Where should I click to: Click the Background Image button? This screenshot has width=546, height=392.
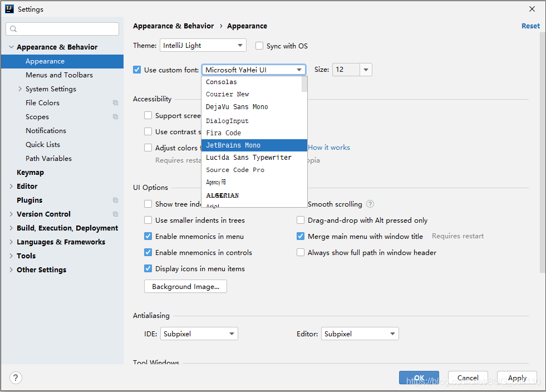[185, 286]
